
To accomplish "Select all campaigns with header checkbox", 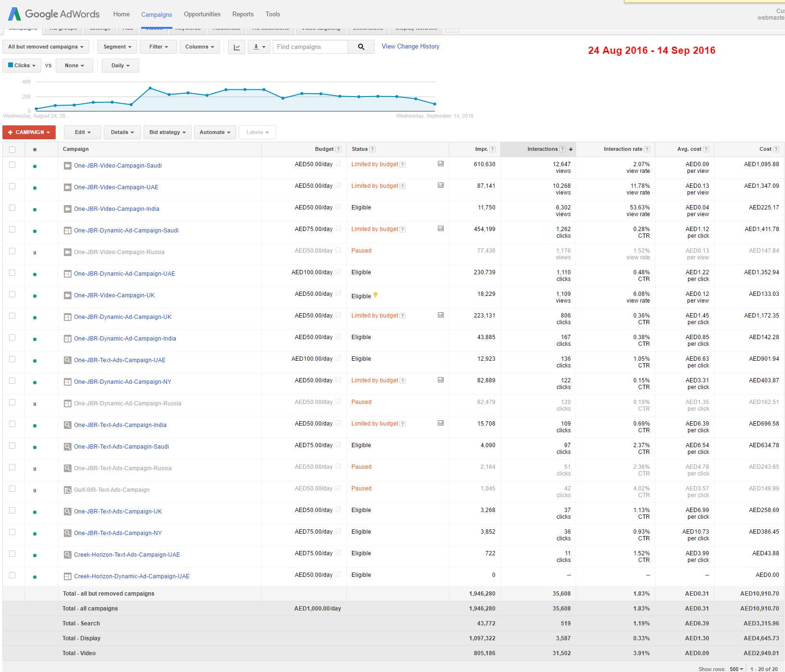I will click(x=12, y=149).
